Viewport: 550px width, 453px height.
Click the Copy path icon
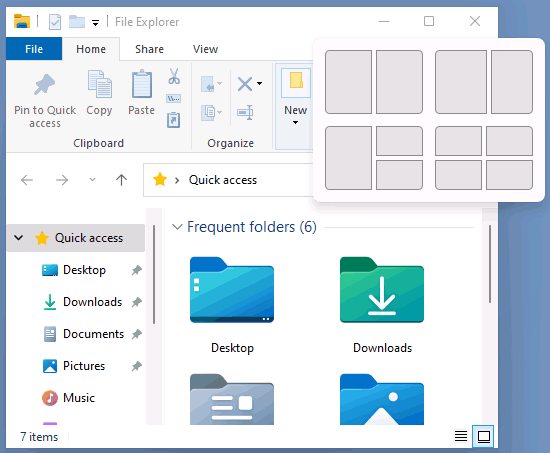(x=174, y=99)
